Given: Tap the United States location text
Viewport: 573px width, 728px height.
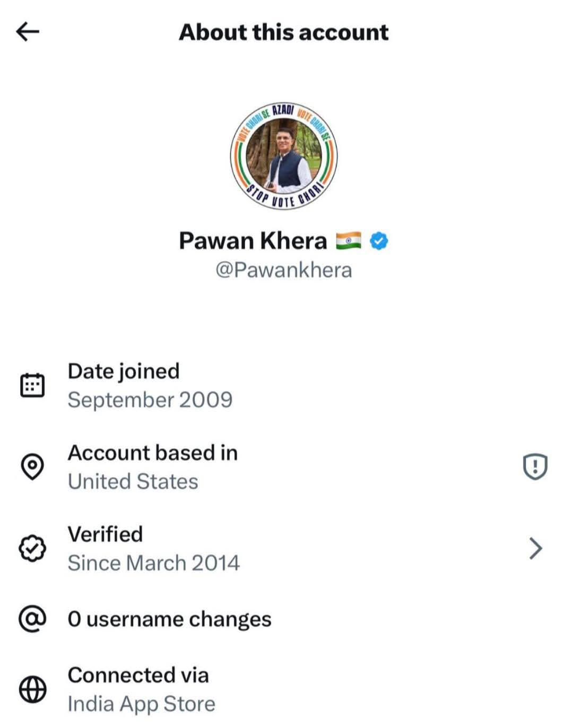Looking at the screenshot, I should coord(133,481).
